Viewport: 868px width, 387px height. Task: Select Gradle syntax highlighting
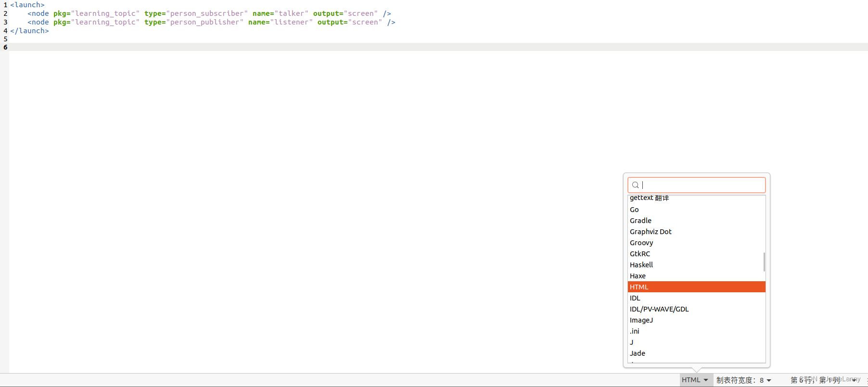click(696, 221)
